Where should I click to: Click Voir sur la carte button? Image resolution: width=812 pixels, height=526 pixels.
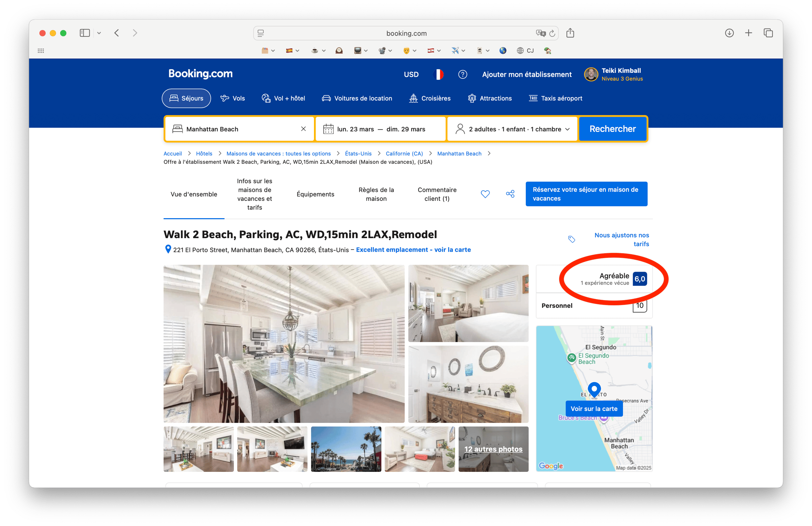(x=594, y=409)
